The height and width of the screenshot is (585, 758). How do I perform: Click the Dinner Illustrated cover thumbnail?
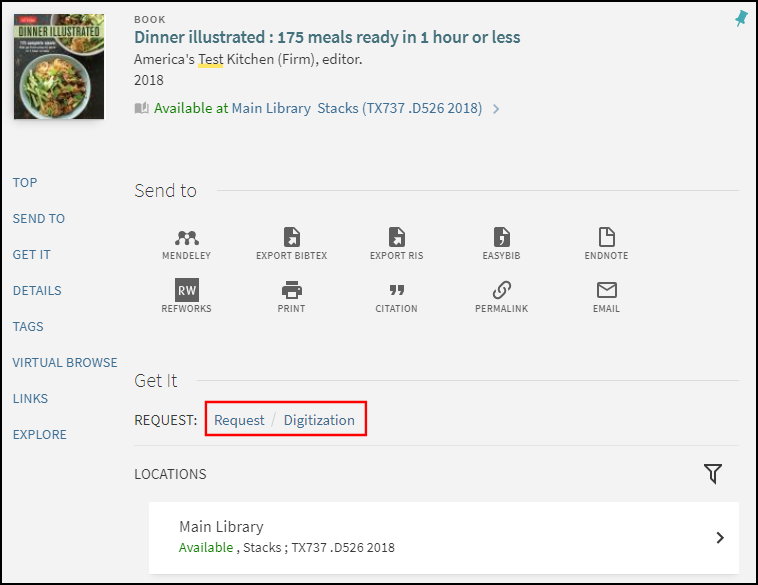59,66
